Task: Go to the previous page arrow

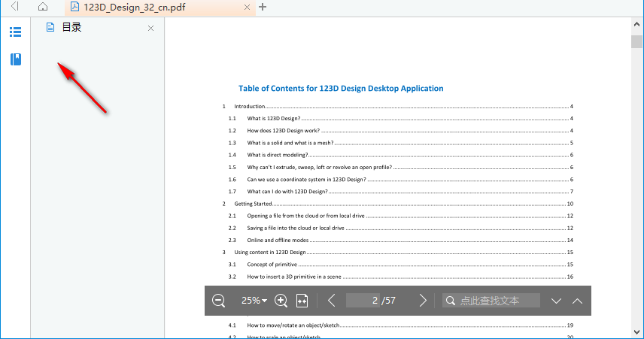Action: (x=332, y=301)
